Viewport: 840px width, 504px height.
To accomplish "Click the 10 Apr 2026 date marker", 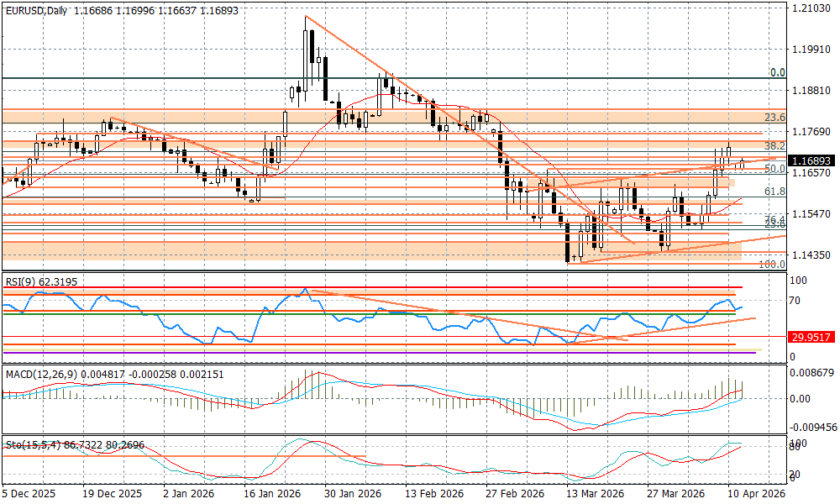I will [x=758, y=495].
